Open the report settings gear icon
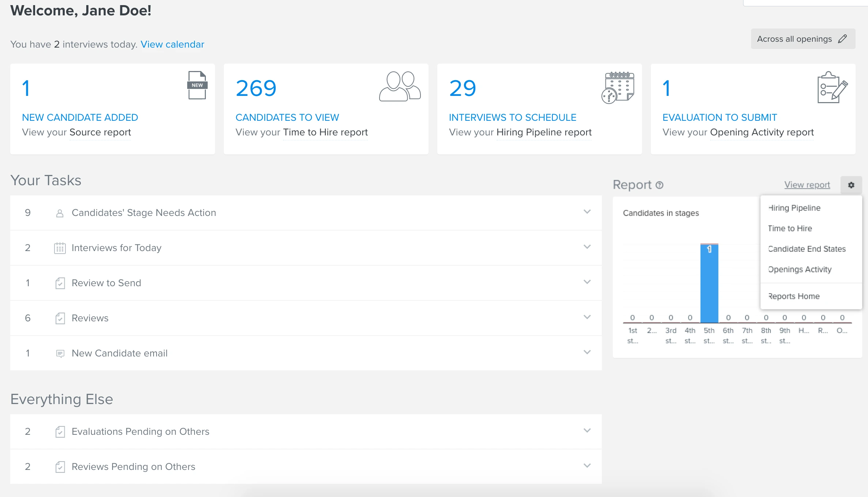Image resolution: width=868 pixels, height=497 pixels. (x=852, y=185)
